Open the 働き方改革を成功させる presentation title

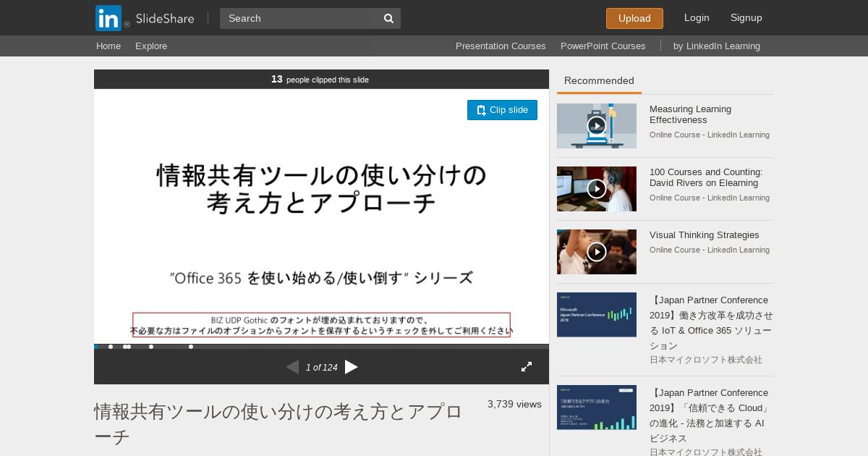pyautogui.click(x=711, y=323)
